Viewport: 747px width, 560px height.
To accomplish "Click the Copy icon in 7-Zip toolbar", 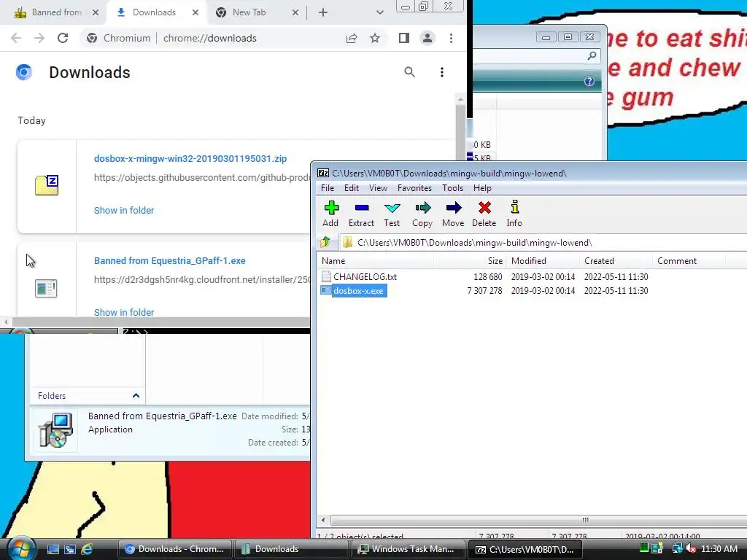I will (x=422, y=214).
